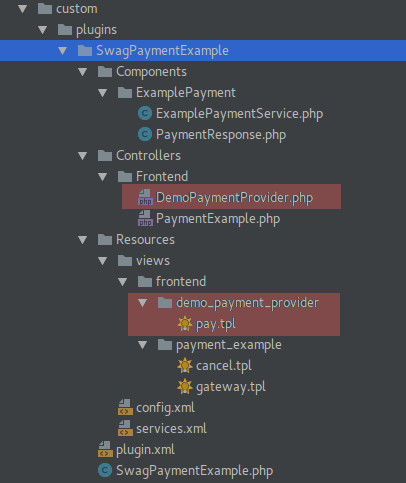Click the plugins folder icon
This screenshot has height=483, width=406.
65,30
